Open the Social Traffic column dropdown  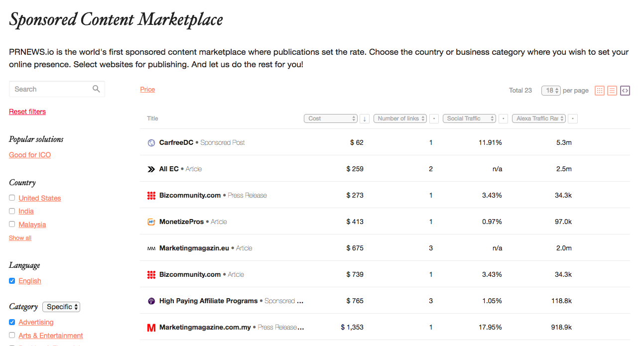(x=470, y=118)
